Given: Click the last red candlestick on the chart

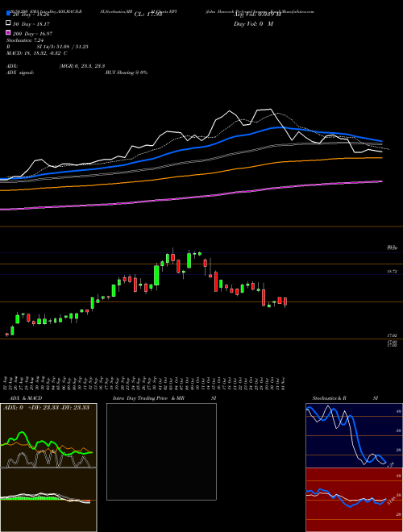Looking at the screenshot, I should point(285,301).
